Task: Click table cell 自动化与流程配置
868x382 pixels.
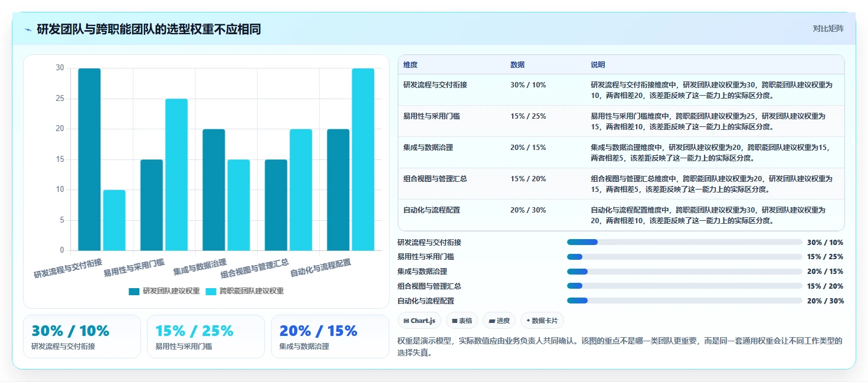Action: click(x=432, y=210)
